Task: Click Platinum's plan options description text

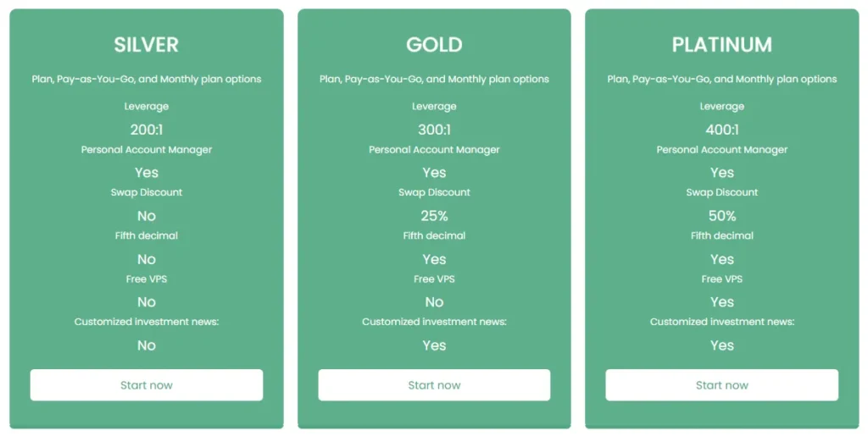Action: pyautogui.click(x=721, y=80)
